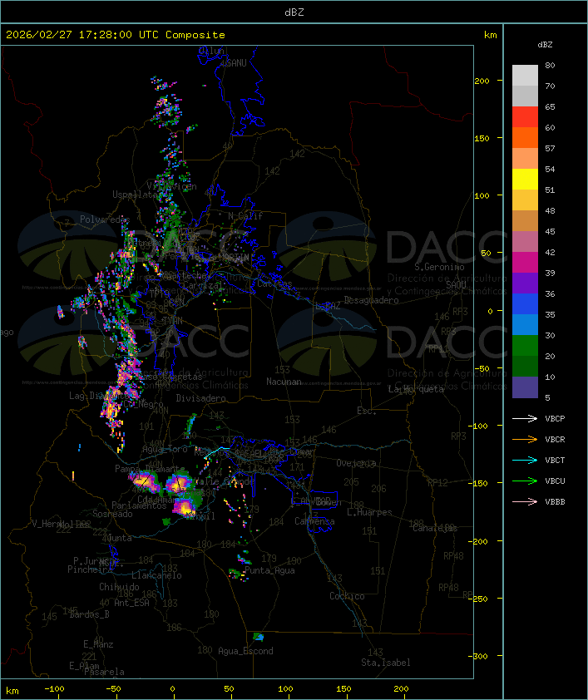Screen dimensions: 588x700
Task: Click the VBBB legend label
Action: pos(555,502)
